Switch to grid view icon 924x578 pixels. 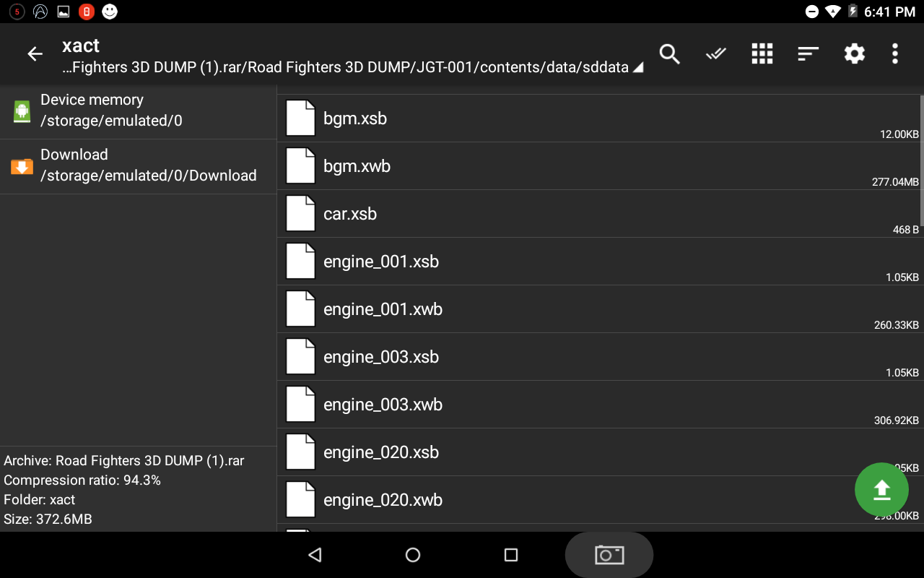pos(762,54)
